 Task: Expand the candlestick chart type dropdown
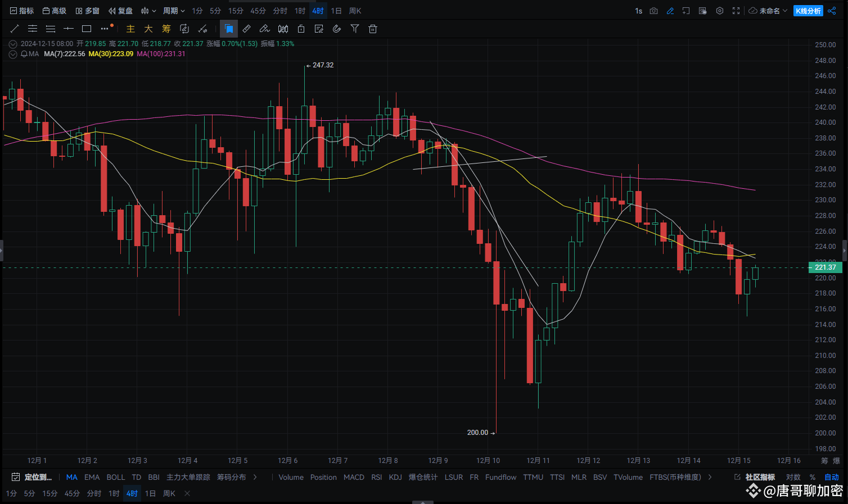click(x=148, y=11)
